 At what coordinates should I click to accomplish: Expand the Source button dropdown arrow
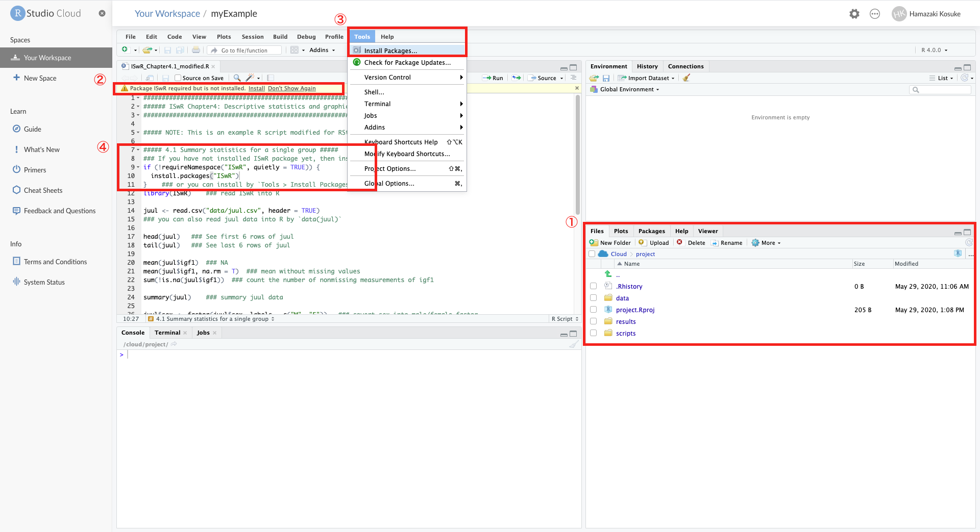coord(560,78)
